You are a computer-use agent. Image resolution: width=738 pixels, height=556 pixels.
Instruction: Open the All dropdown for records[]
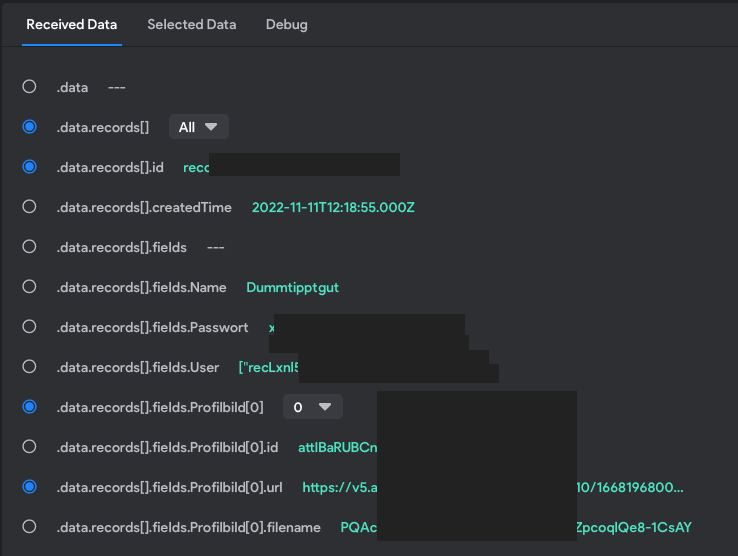pyautogui.click(x=199, y=127)
